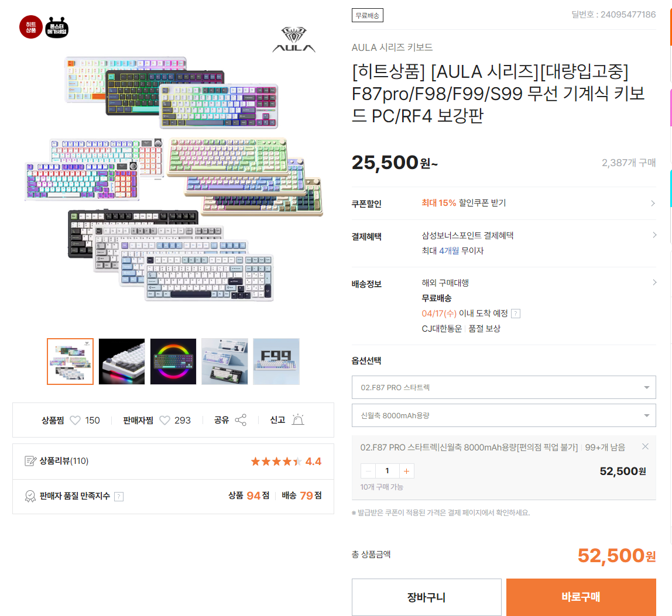The height and width of the screenshot is (616, 672).
Task: Expand the 결제혜택 row chevron
Action: (x=654, y=235)
